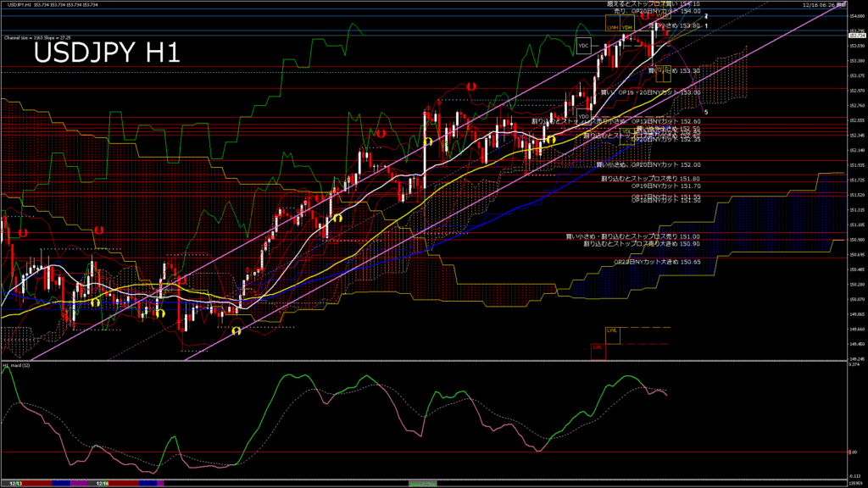Click the LWL box at chart bottom

[612, 330]
